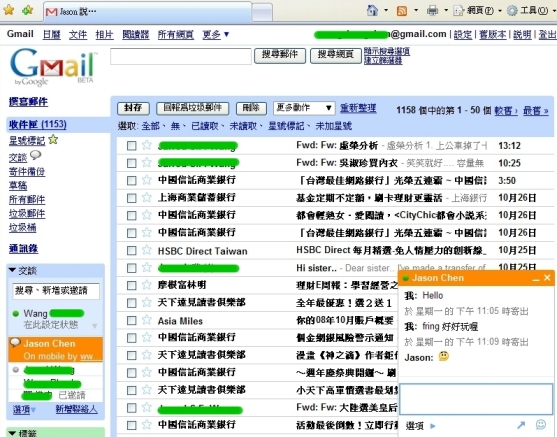Click the Tools (工具) gear icon

point(512,11)
